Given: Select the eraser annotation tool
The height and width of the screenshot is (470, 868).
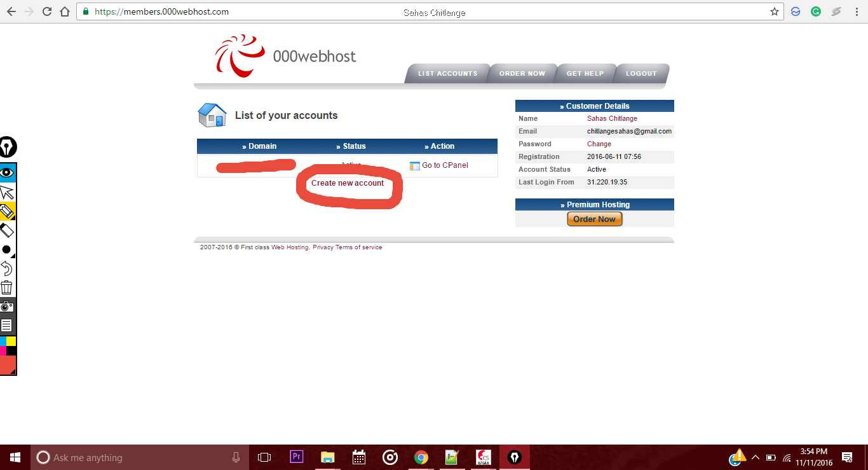Looking at the screenshot, I should [x=8, y=230].
